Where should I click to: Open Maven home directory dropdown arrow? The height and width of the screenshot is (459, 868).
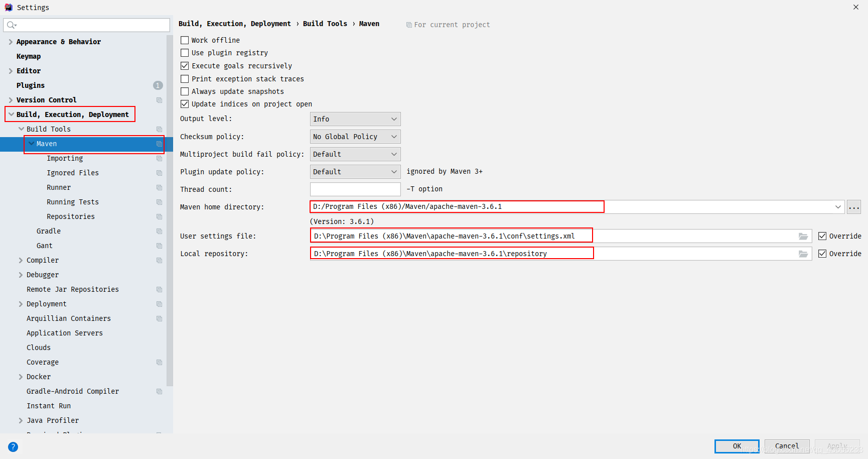838,207
